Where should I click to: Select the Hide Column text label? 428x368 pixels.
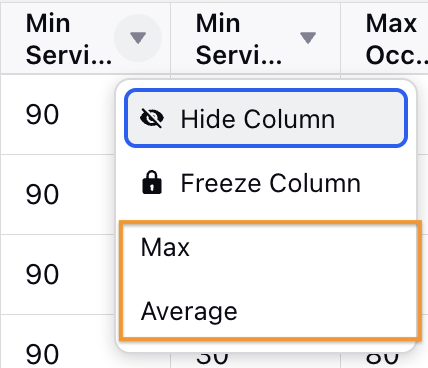258,119
